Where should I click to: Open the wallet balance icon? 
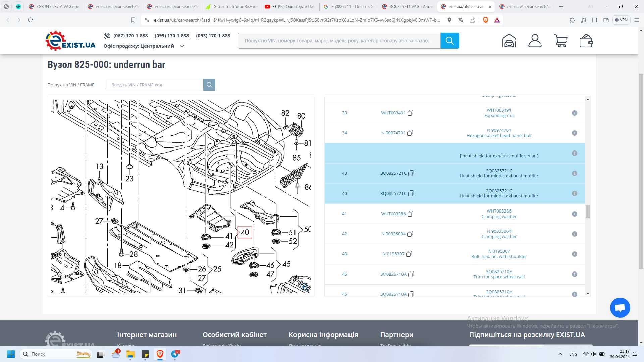586,41
